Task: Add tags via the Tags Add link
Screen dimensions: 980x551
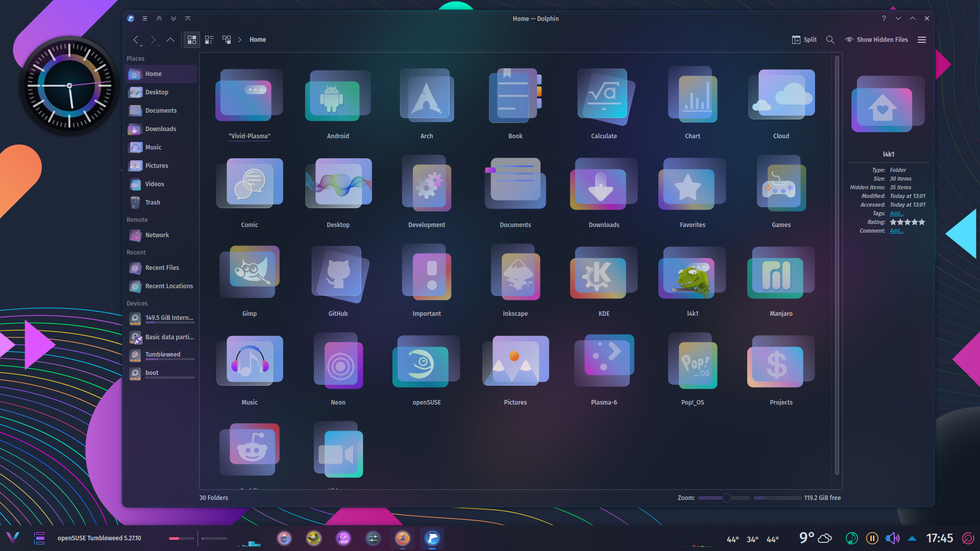Action: (x=896, y=213)
